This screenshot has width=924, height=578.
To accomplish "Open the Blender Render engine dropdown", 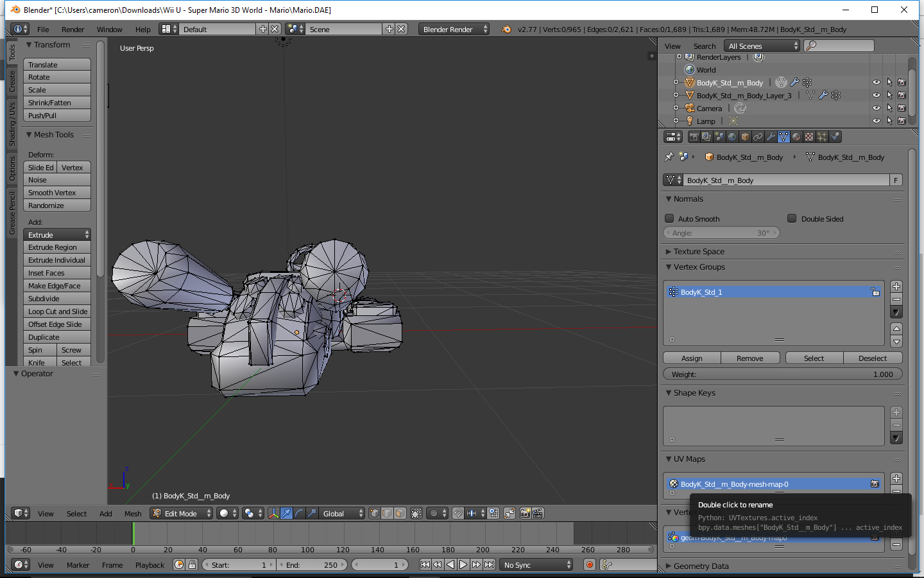I will tap(454, 29).
